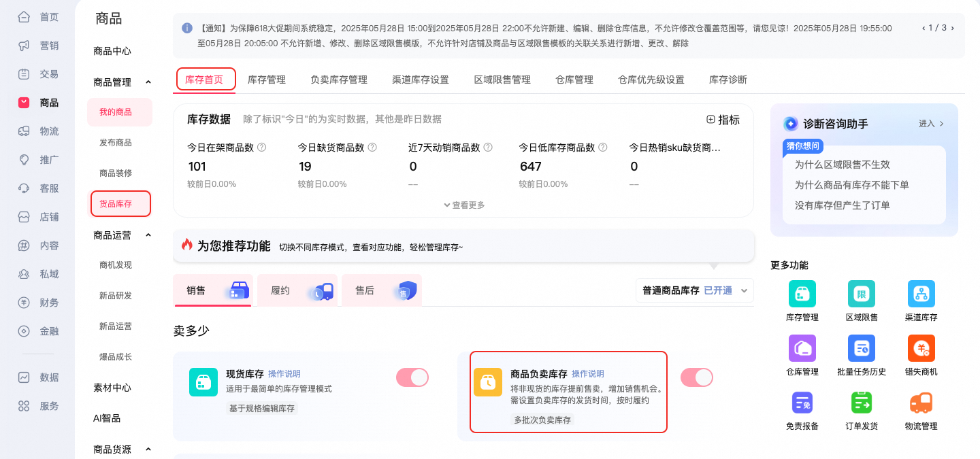Click help icon next to 今日在架商品数

(261, 147)
